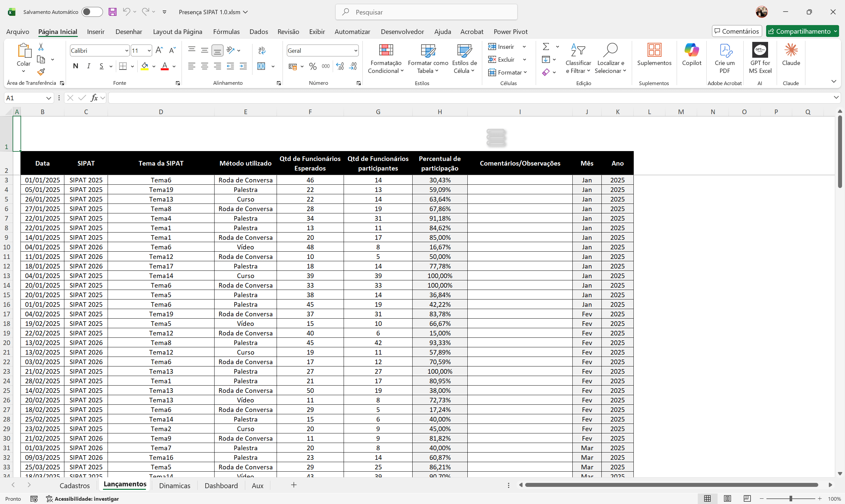Click the Colar paste icon
Screen dimensions: 845x504
click(x=24, y=51)
